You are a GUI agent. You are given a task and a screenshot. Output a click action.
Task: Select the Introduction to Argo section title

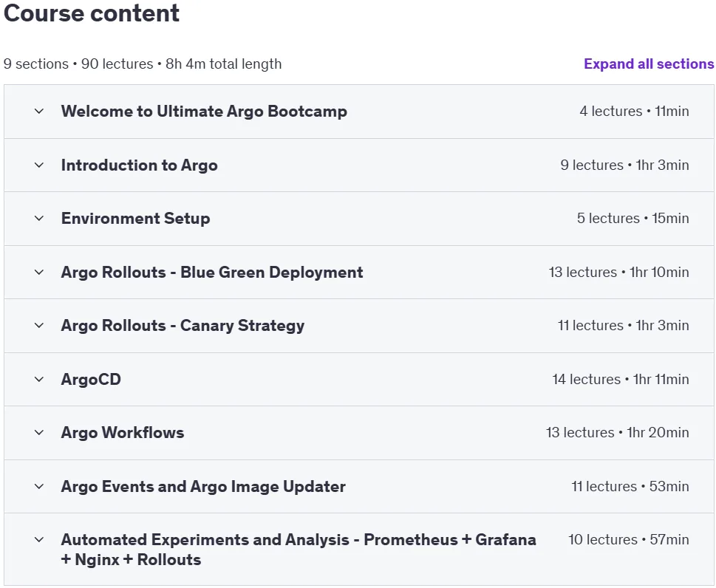coord(139,165)
